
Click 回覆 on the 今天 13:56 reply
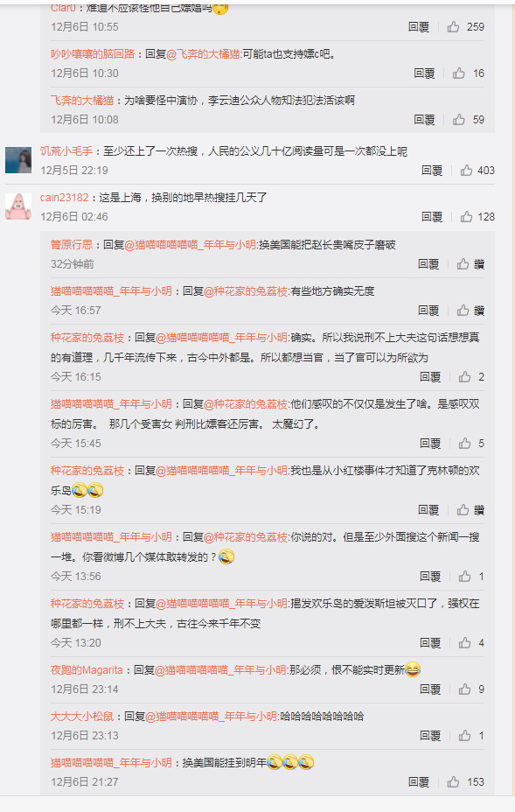click(430, 577)
